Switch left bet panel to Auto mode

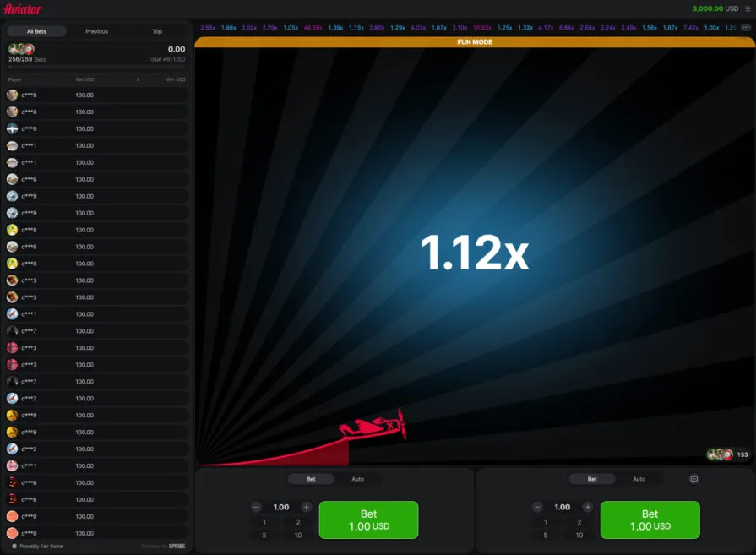click(357, 479)
